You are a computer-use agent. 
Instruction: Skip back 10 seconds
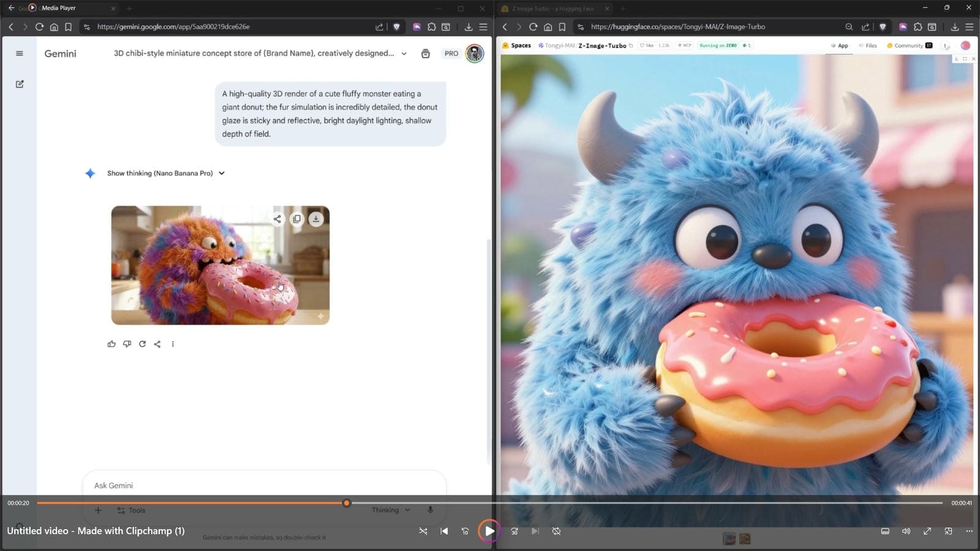click(x=465, y=531)
